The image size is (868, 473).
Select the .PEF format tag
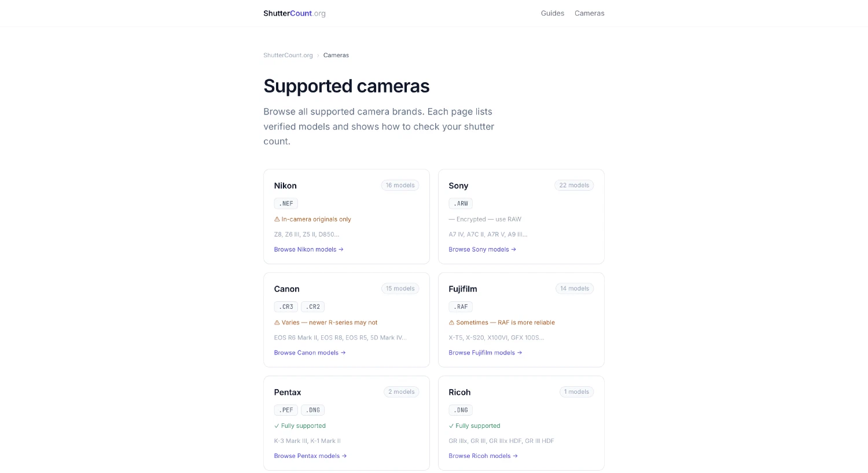[286, 410]
